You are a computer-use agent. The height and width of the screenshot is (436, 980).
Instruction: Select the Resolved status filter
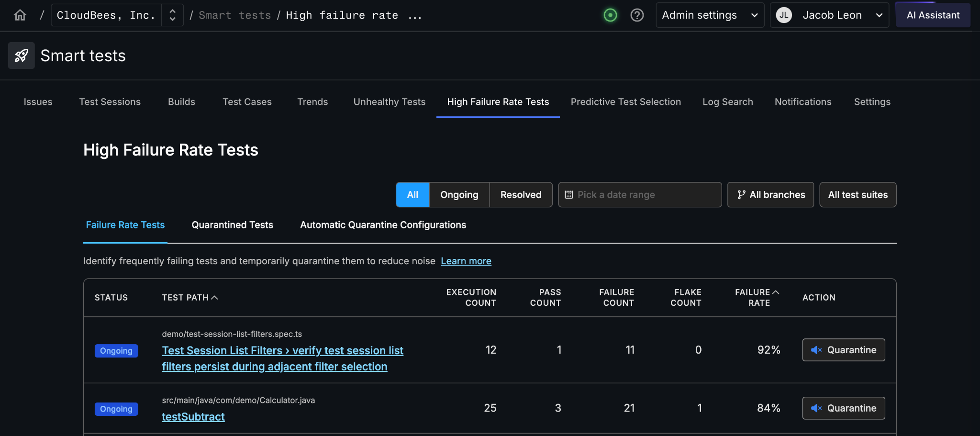point(521,195)
